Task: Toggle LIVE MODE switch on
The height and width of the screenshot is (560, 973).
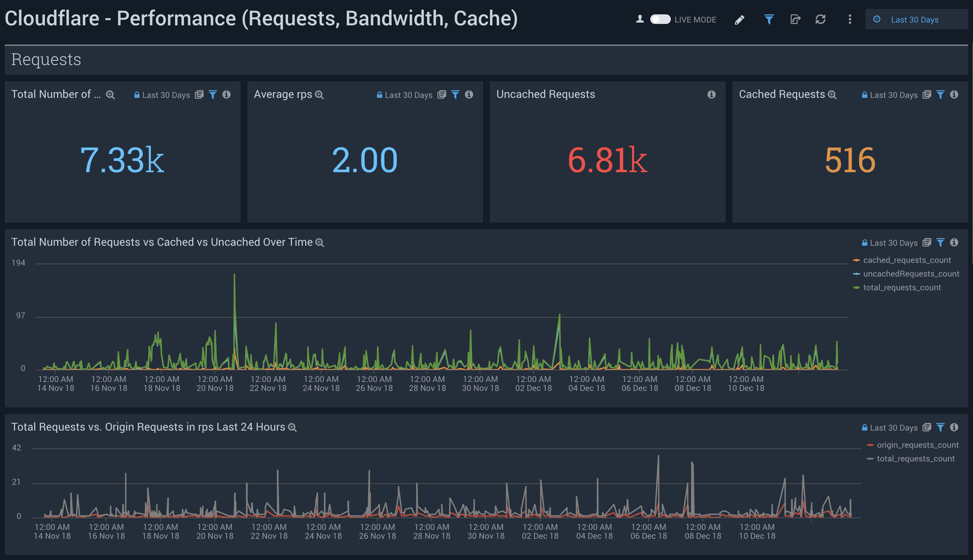Action: tap(661, 19)
